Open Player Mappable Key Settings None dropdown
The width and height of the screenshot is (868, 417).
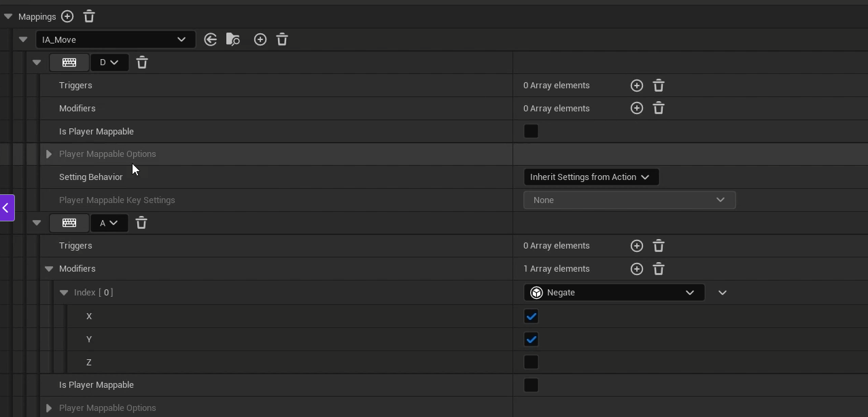click(x=629, y=200)
